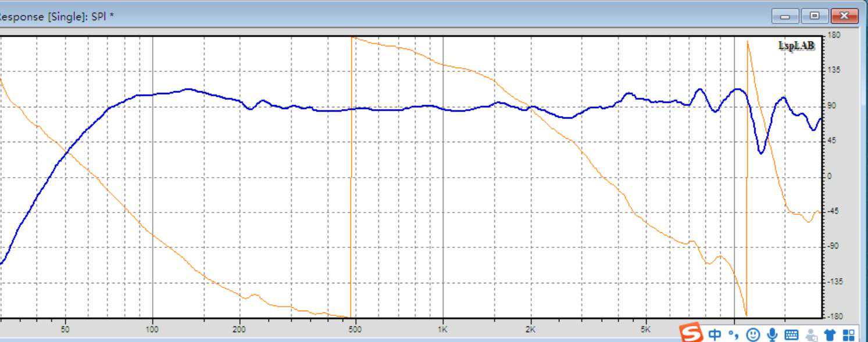Open the skin shirt icon in IME bar
Screen dimensions: 868x342
coord(830,334)
